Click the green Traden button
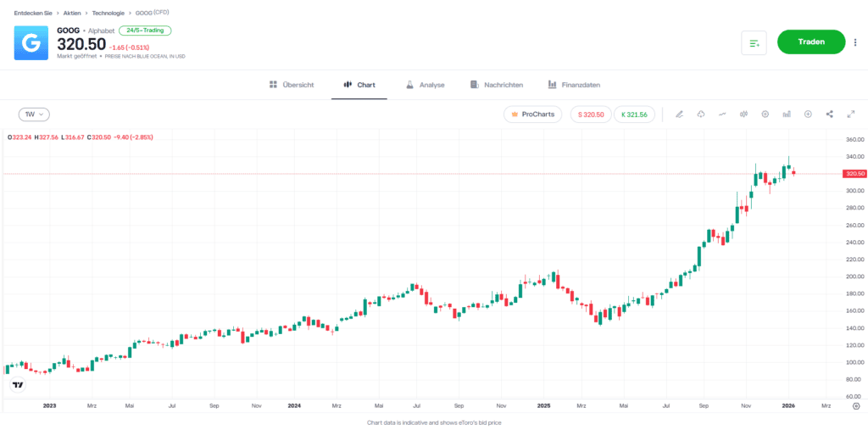 click(811, 42)
